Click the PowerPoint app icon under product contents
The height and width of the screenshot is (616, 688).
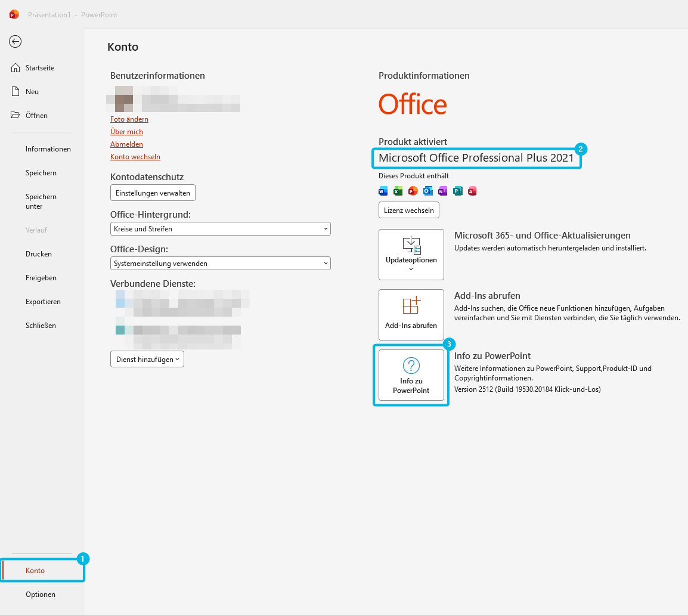pyautogui.click(x=413, y=191)
